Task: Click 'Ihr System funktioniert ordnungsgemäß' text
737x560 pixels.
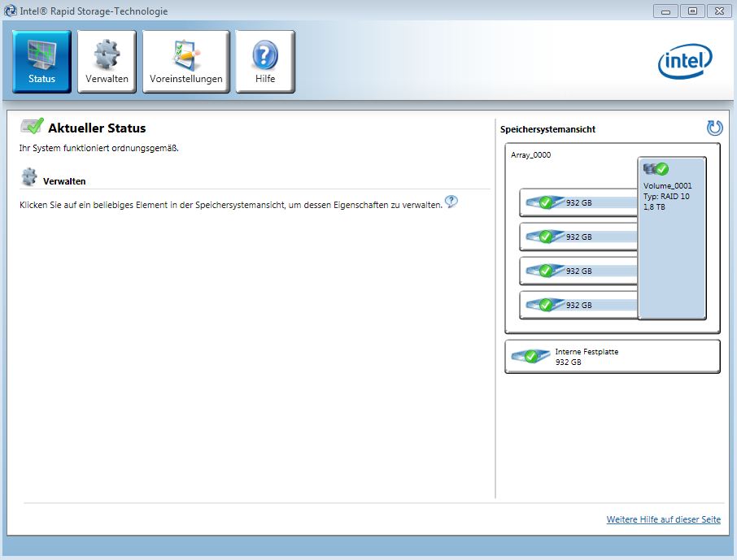Action: pos(98,148)
